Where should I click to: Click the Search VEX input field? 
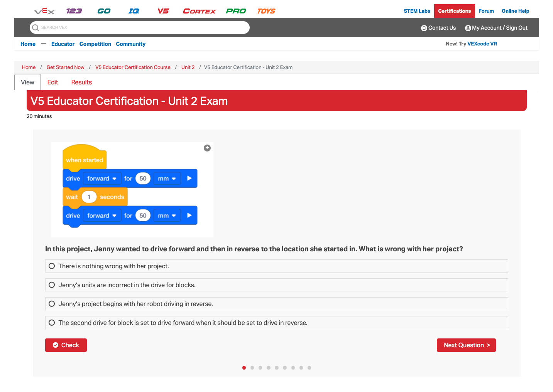140,27
